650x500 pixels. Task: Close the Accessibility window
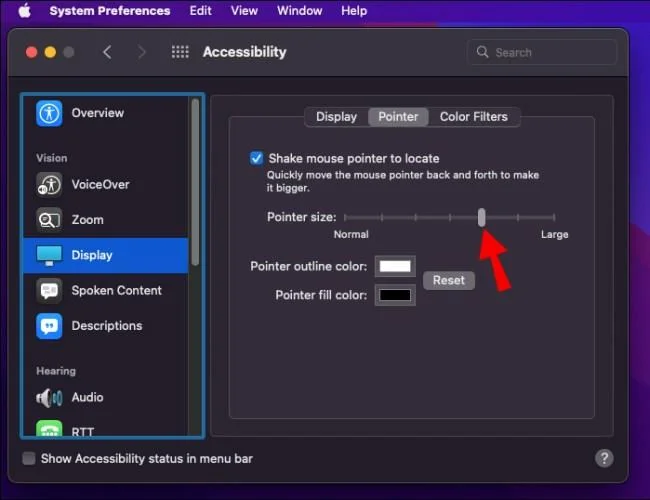pyautogui.click(x=32, y=52)
